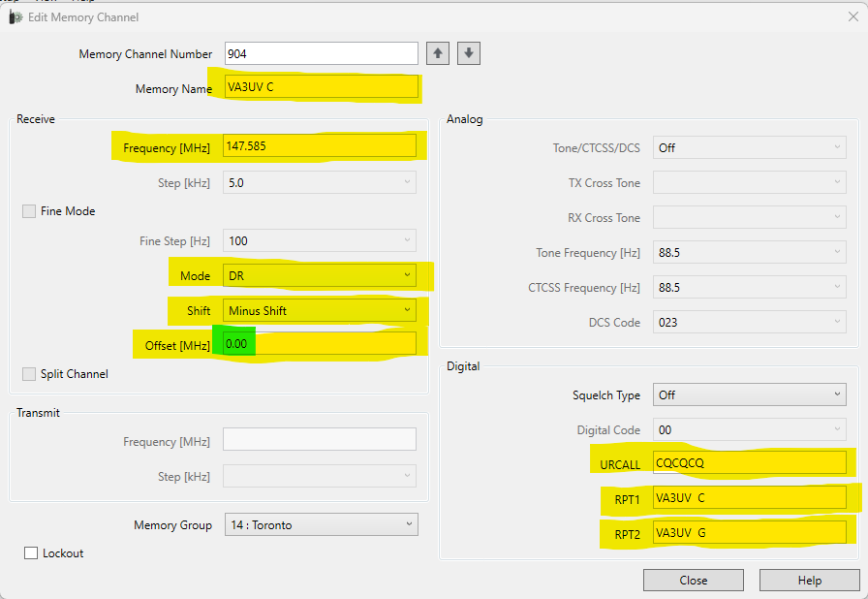Expand the Squelch Type dropdown
The height and width of the screenshot is (599, 868).
(749, 395)
